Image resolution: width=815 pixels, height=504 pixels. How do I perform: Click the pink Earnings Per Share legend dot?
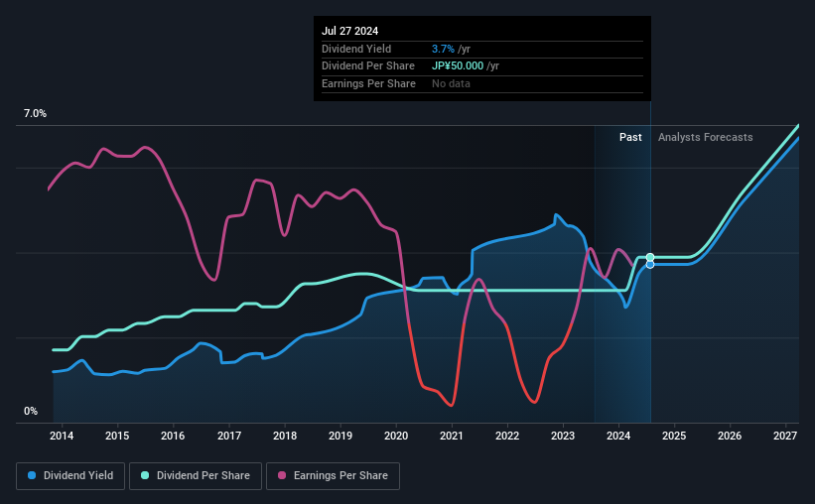(x=282, y=475)
